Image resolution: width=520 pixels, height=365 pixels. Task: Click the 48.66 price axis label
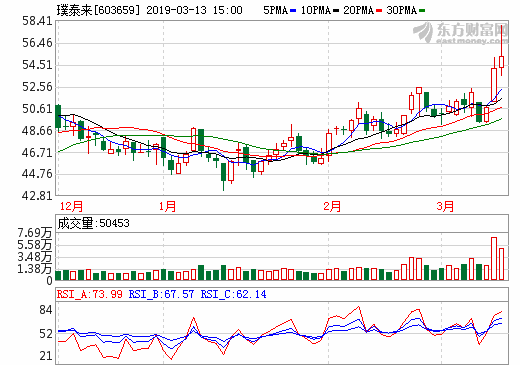37,131
